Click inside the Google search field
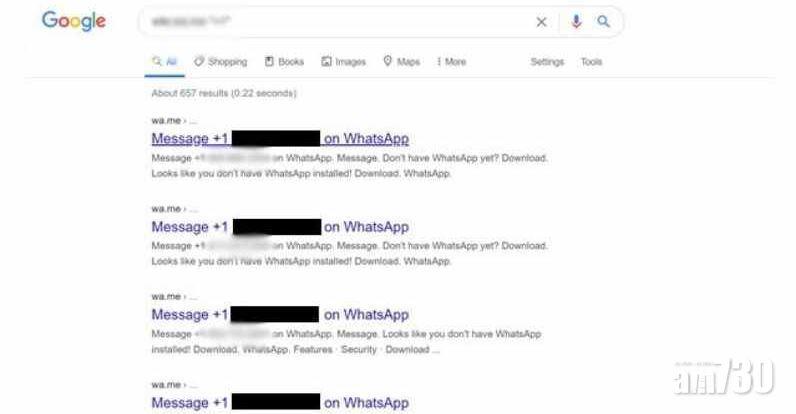The height and width of the screenshot is (414, 796). tap(335, 21)
